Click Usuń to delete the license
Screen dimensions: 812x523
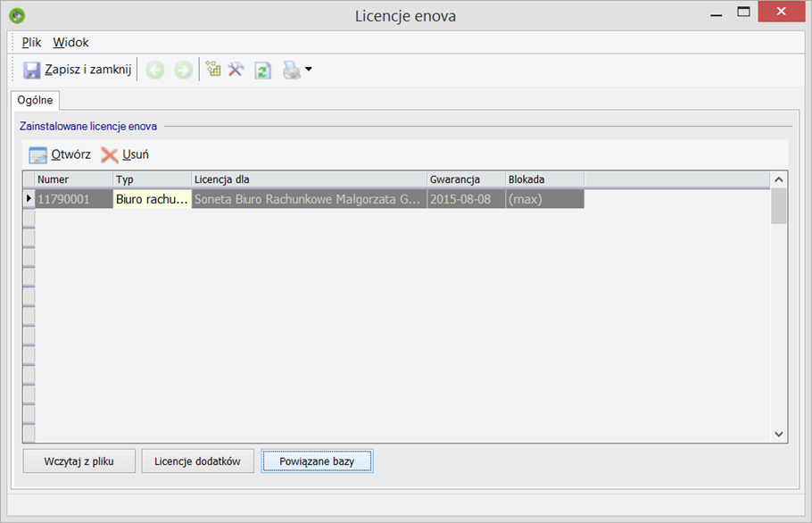click(x=125, y=154)
